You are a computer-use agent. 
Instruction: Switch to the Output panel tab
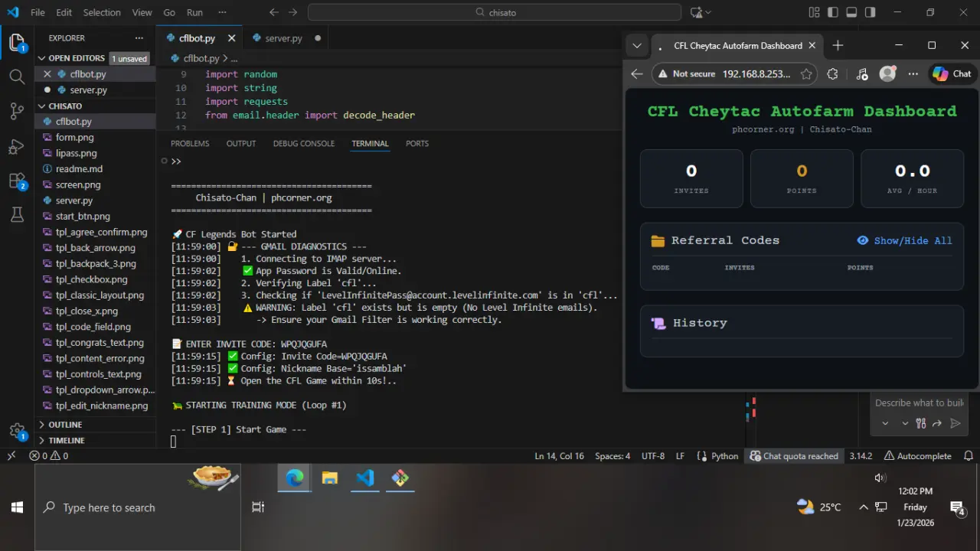coord(241,144)
